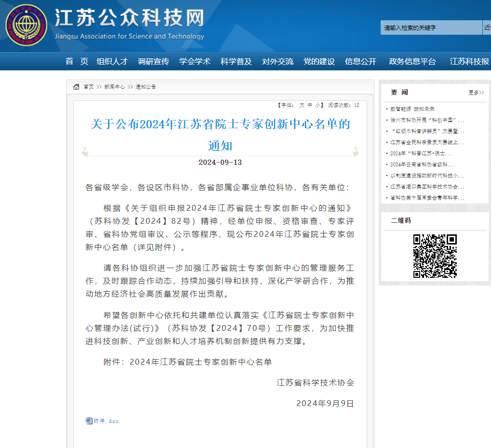Click the 要闻 panel heading
This screenshot has height=448, width=491.
click(x=399, y=93)
